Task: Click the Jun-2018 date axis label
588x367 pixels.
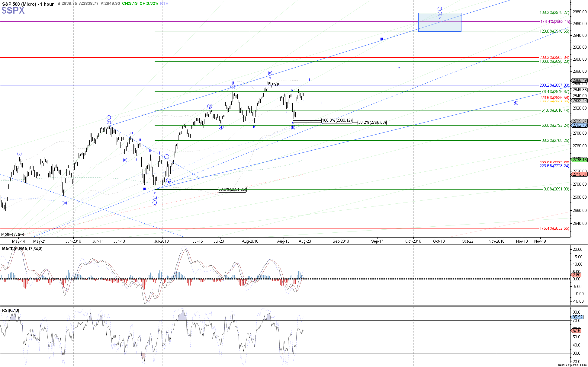Action: [x=73, y=241]
